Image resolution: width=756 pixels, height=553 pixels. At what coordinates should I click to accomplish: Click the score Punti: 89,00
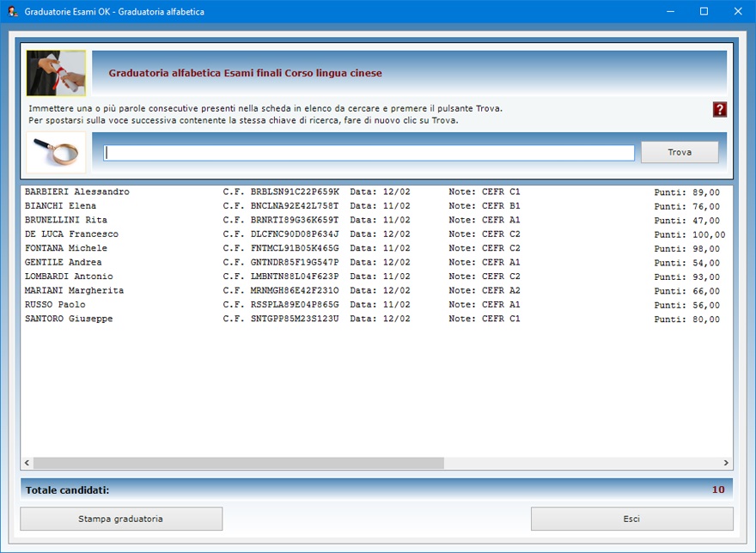pyautogui.click(x=687, y=192)
